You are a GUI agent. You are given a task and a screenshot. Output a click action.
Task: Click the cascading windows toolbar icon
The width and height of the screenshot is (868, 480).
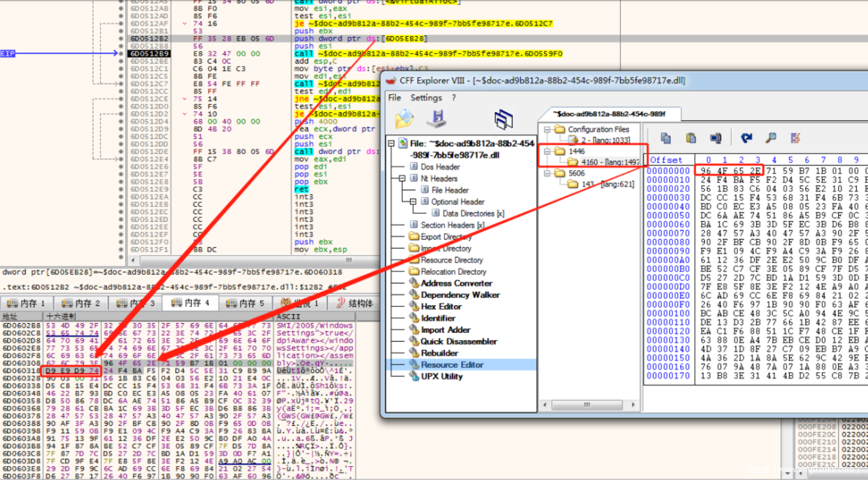coord(503,119)
